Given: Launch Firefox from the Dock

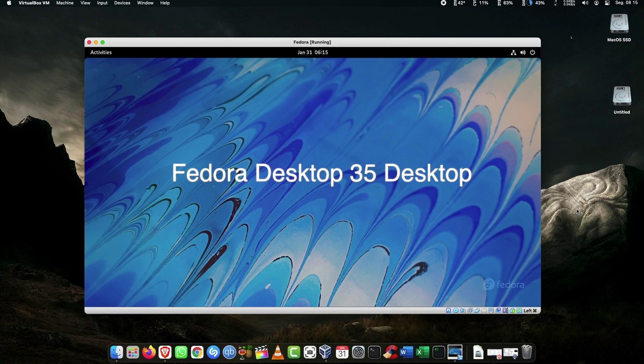Looking at the screenshot, I should click(149, 352).
